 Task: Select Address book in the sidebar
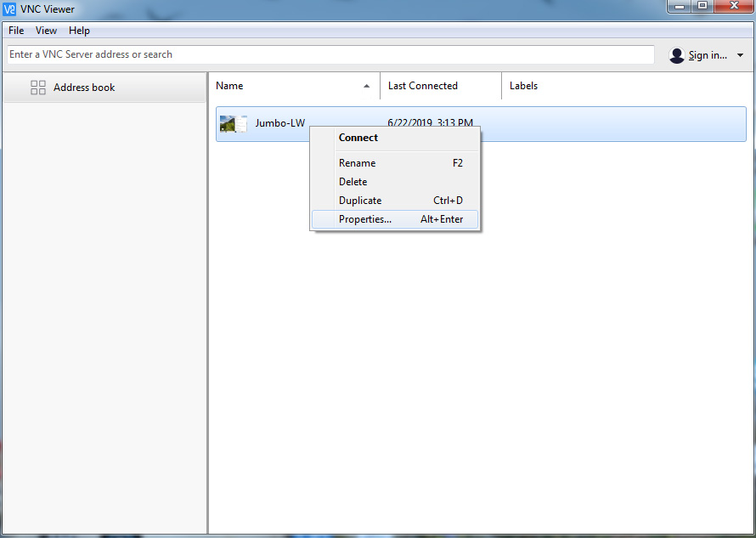point(84,88)
